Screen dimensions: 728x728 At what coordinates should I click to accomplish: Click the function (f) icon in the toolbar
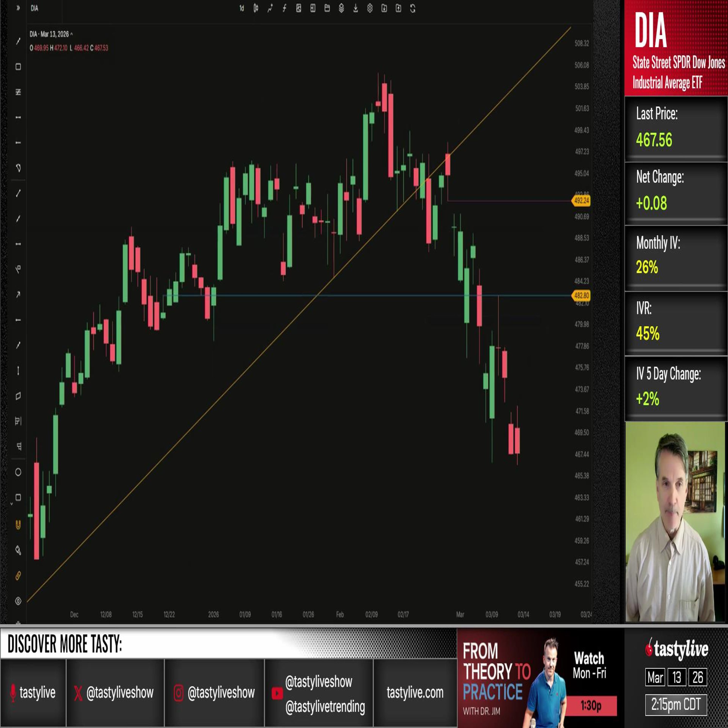coord(284,8)
